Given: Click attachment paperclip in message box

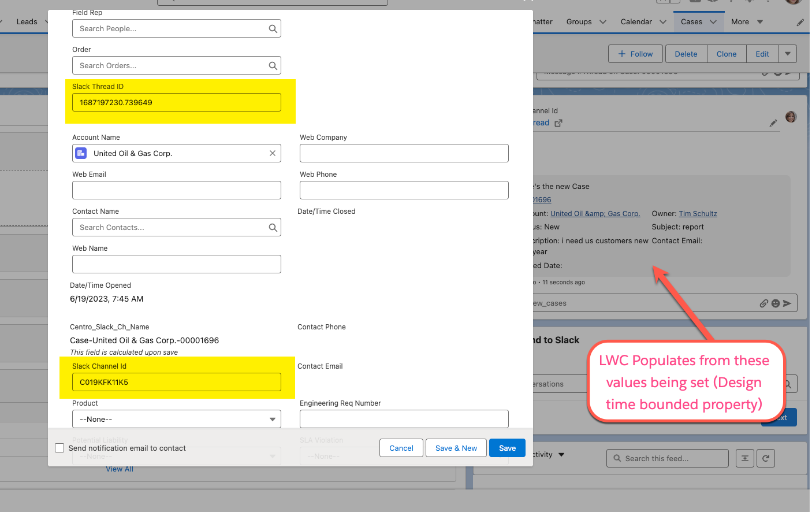Looking at the screenshot, I should pos(764,303).
